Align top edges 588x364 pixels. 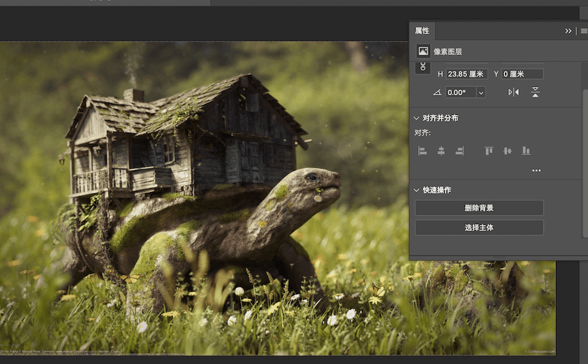489,151
